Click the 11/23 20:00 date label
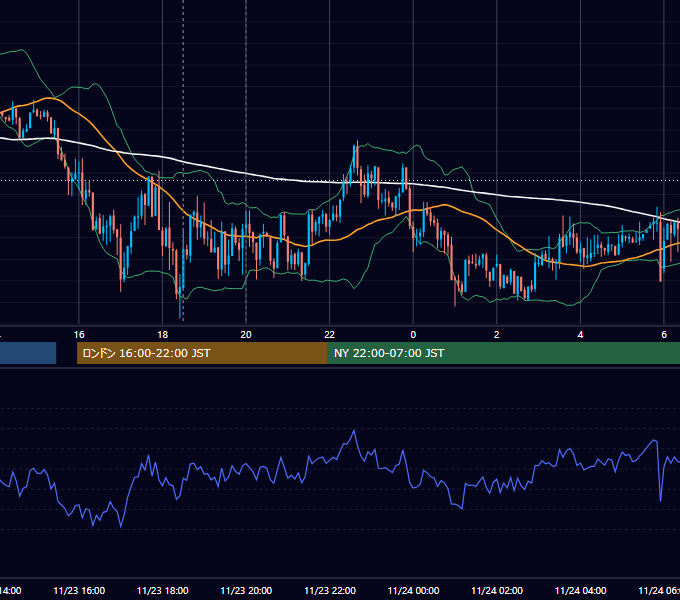Image resolution: width=680 pixels, height=600 pixels. pyautogui.click(x=246, y=591)
